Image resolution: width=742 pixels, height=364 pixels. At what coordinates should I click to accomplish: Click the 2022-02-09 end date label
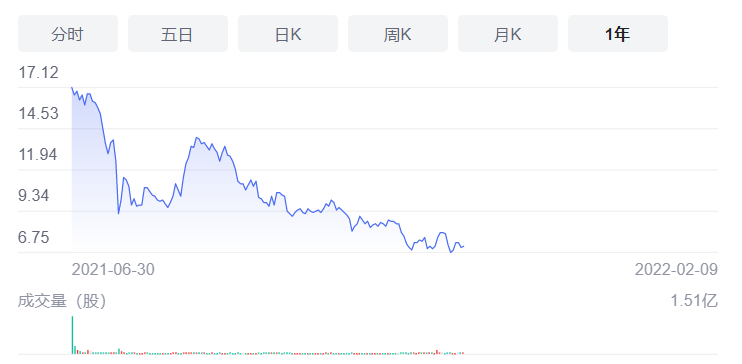pyautogui.click(x=676, y=269)
